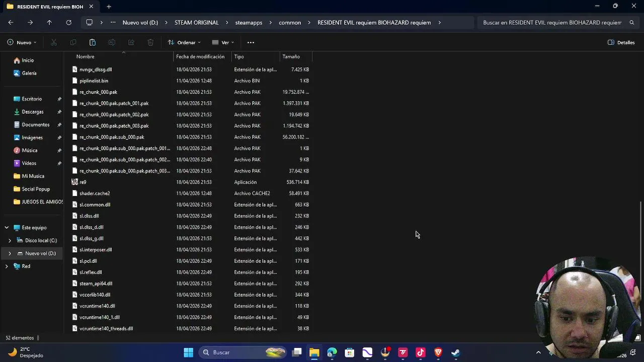The image size is (644, 362).
Task: Open Microsoft Store from the taskbar
Action: click(x=349, y=352)
